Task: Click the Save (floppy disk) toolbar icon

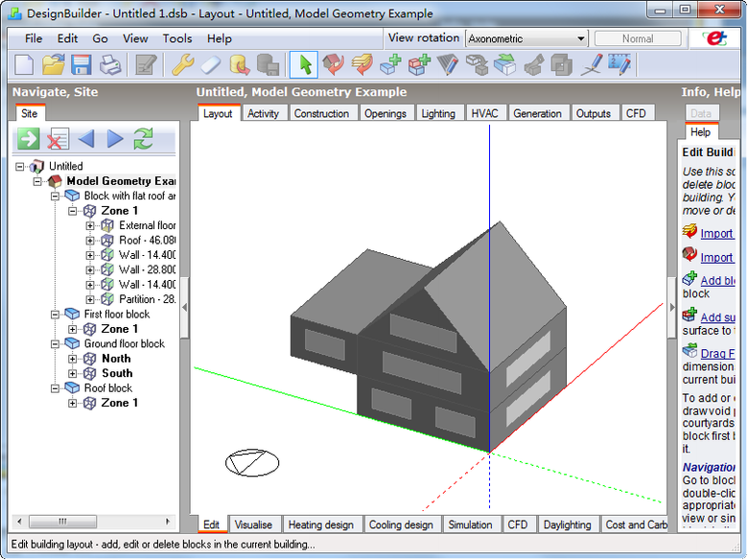Action: pyautogui.click(x=82, y=65)
